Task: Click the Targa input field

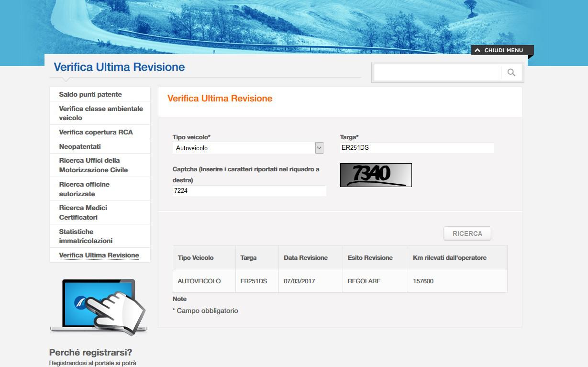Action: click(416, 148)
